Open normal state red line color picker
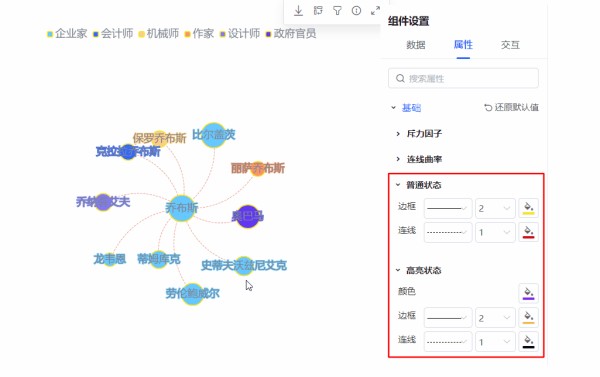Image resolution: width=600 pixels, height=377 pixels. [x=528, y=232]
